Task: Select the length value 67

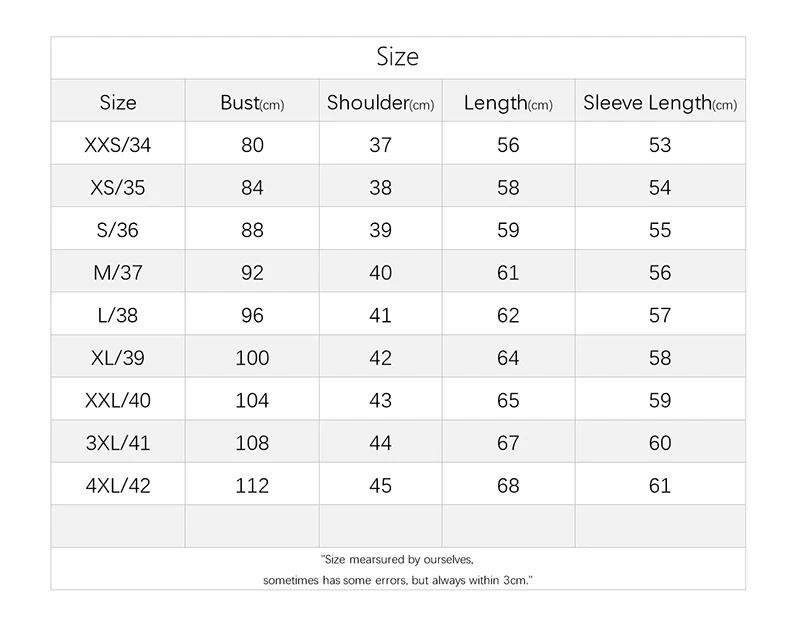Action: 508,443
